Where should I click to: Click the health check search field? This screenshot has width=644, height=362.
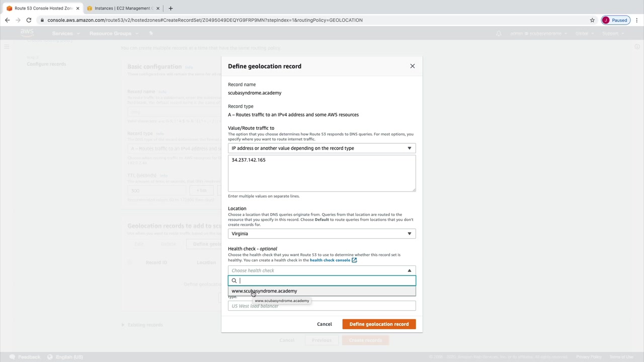322,281
